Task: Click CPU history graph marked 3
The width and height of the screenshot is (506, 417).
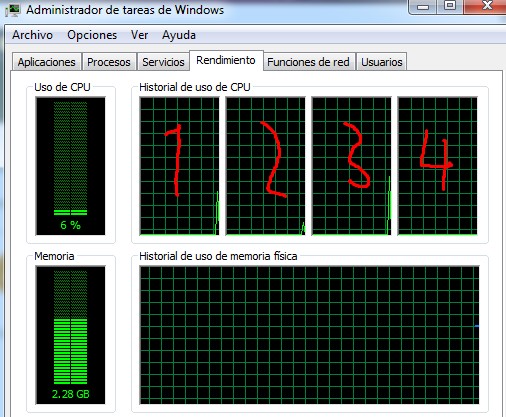Action: pos(351,166)
